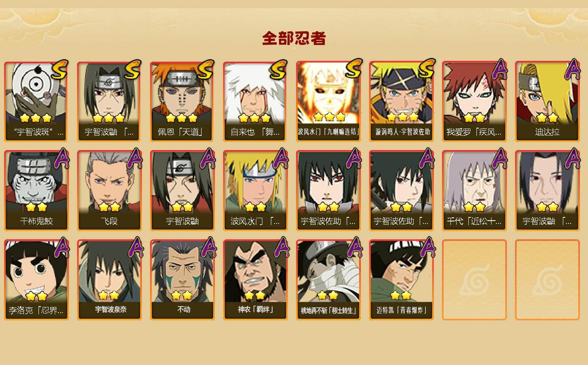The width and height of the screenshot is (588, 365).
Task: Click the star rating on 宇智波鼬 S-rank card
Action: pyautogui.click(x=108, y=118)
